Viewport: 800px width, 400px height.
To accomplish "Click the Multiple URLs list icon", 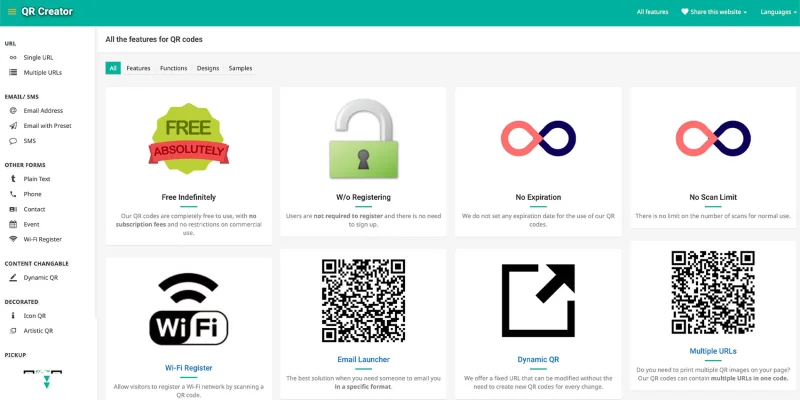I will coord(13,72).
